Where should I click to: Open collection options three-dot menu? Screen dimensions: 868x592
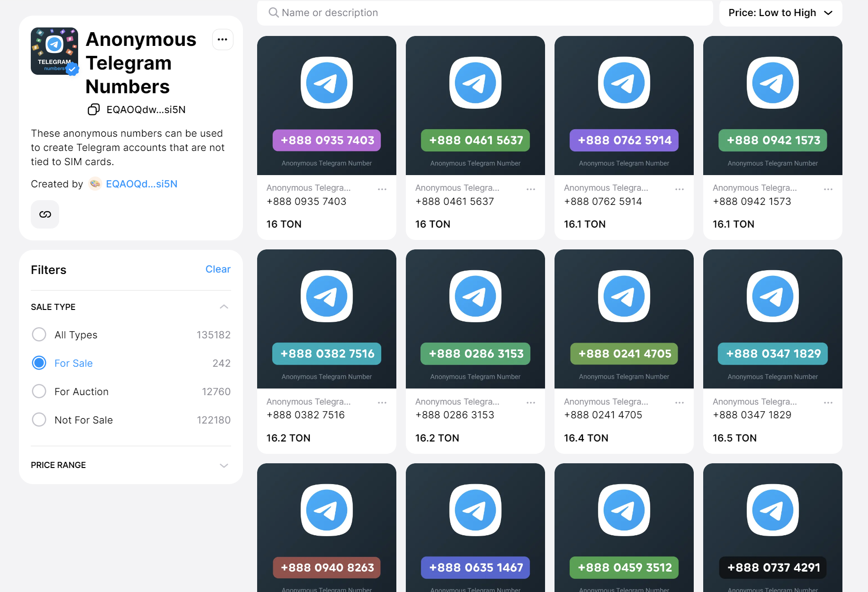click(x=222, y=39)
